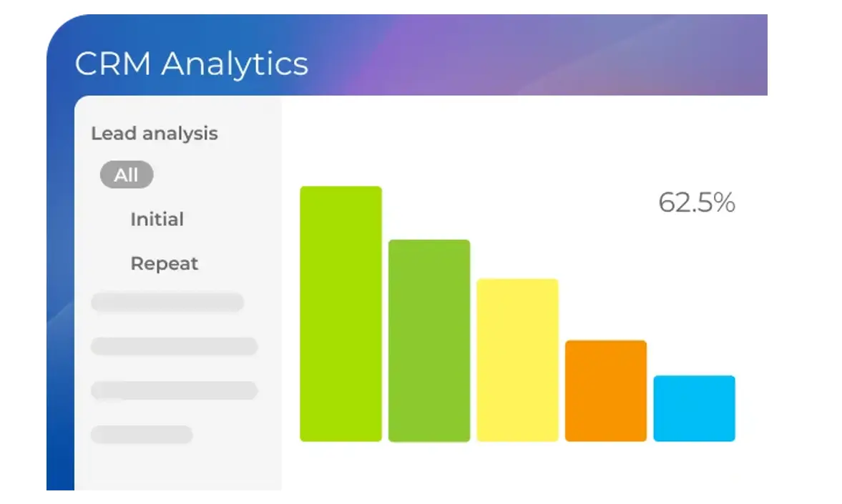
Task: Click the shortest blue chart bar
Action: point(694,408)
